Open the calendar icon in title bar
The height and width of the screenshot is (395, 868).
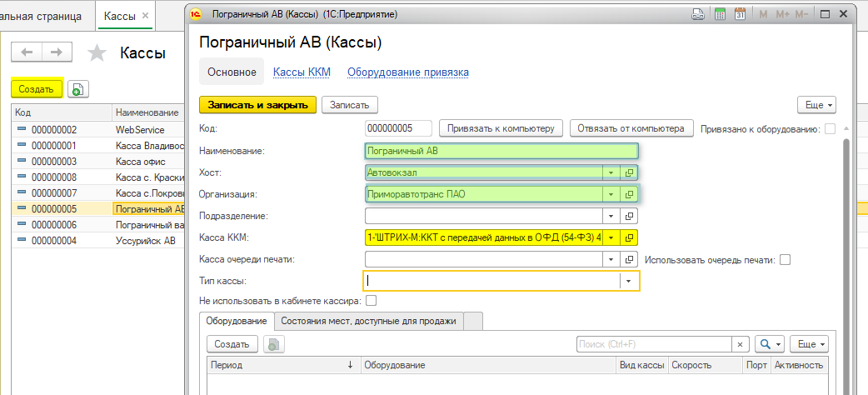click(738, 14)
